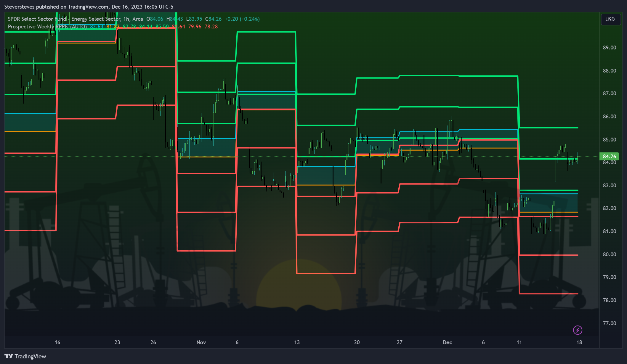627x364 pixels.
Task: Click the change value +0.20 (+0.24%)
Action: pos(242,19)
